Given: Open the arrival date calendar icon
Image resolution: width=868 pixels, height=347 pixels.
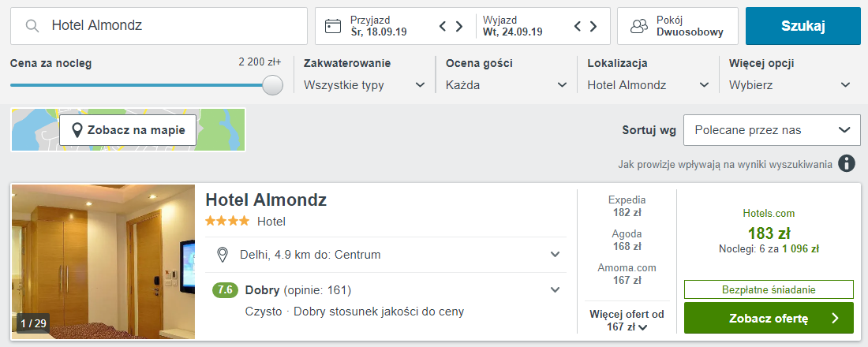Looking at the screenshot, I should point(333,26).
